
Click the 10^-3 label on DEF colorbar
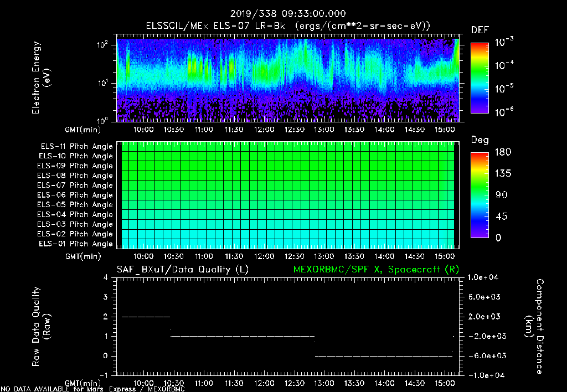[x=504, y=42]
